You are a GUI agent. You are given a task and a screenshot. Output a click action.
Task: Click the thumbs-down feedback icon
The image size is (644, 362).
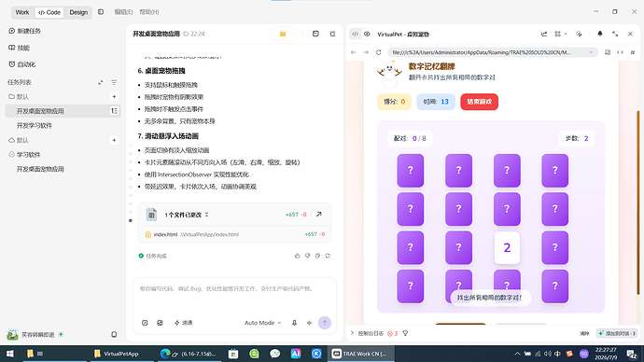click(x=307, y=256)
